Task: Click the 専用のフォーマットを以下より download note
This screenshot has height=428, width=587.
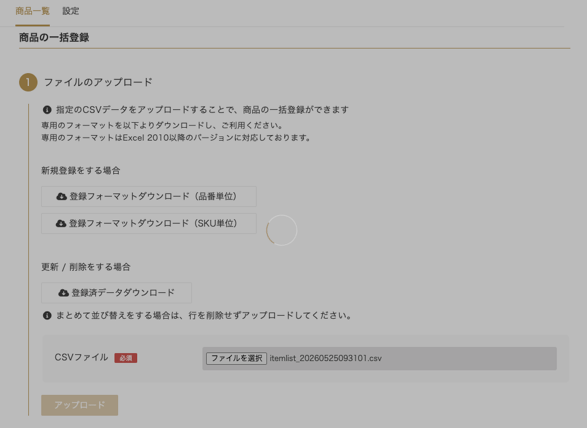Action: pyautogui.click(x=162, y=125)
